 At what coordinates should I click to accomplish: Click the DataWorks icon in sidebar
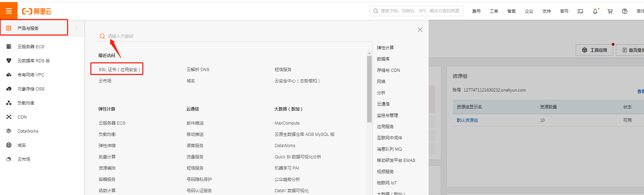coord(9,131)
